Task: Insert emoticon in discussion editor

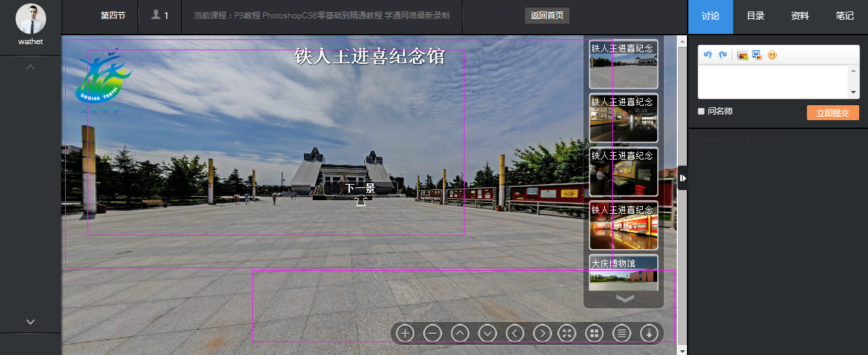Action: click(772, 55)
